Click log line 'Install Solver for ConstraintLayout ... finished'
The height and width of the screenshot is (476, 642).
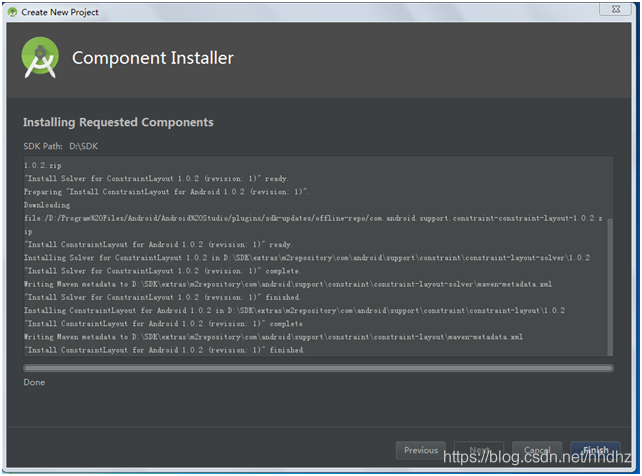pyautogui.click(x=162, y=297)
